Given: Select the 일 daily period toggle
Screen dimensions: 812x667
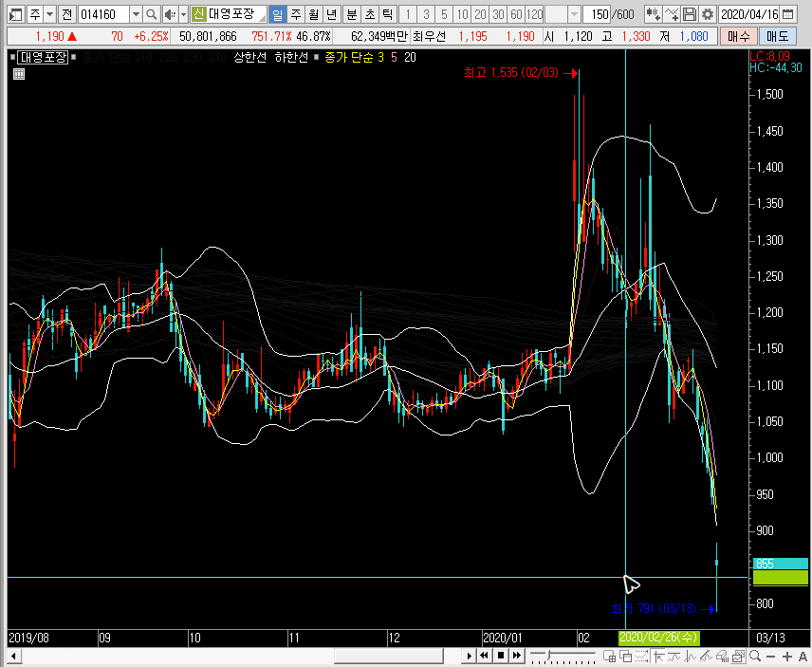Looking at the screenshot, I should pos(278,14).
